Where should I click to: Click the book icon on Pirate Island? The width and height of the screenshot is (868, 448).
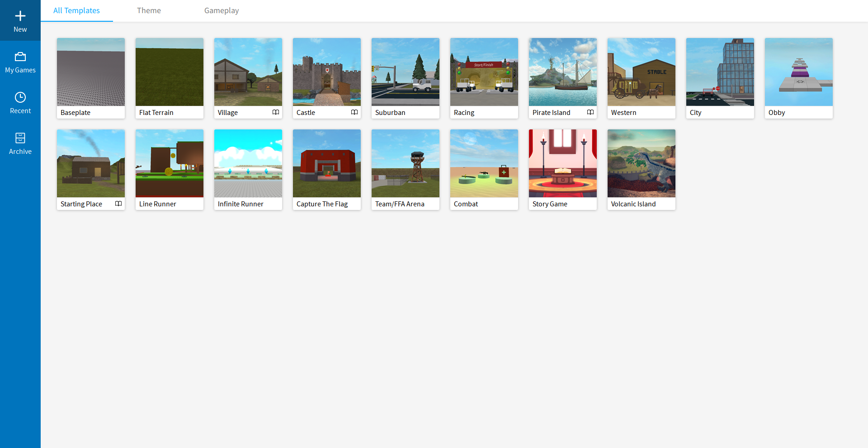(590, 112)
